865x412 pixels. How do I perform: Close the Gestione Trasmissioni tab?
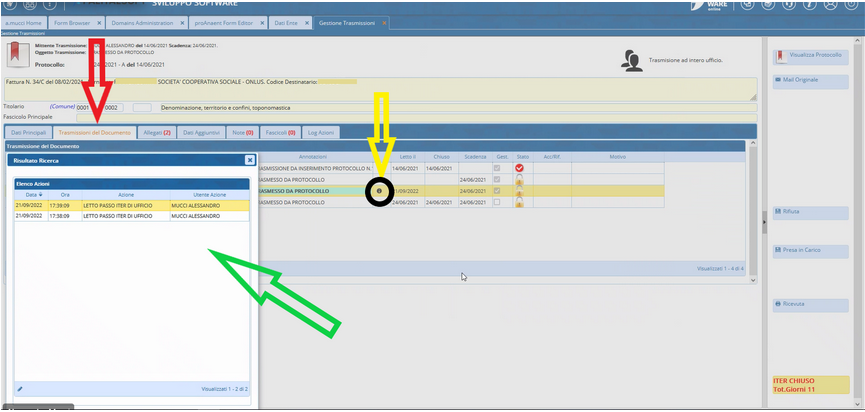384,22
